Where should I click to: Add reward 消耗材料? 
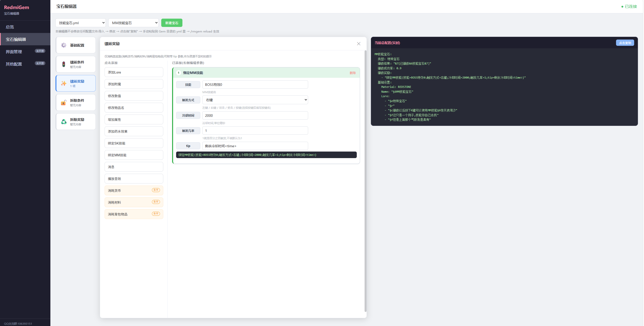134,202
